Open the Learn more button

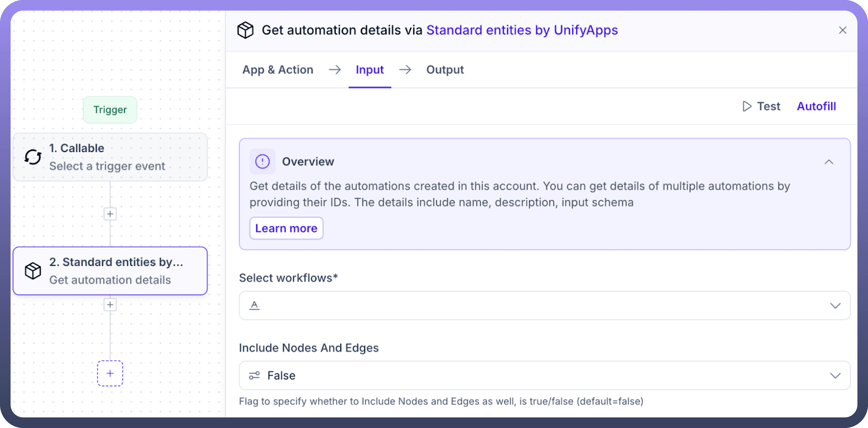click(x=286, y=228)
